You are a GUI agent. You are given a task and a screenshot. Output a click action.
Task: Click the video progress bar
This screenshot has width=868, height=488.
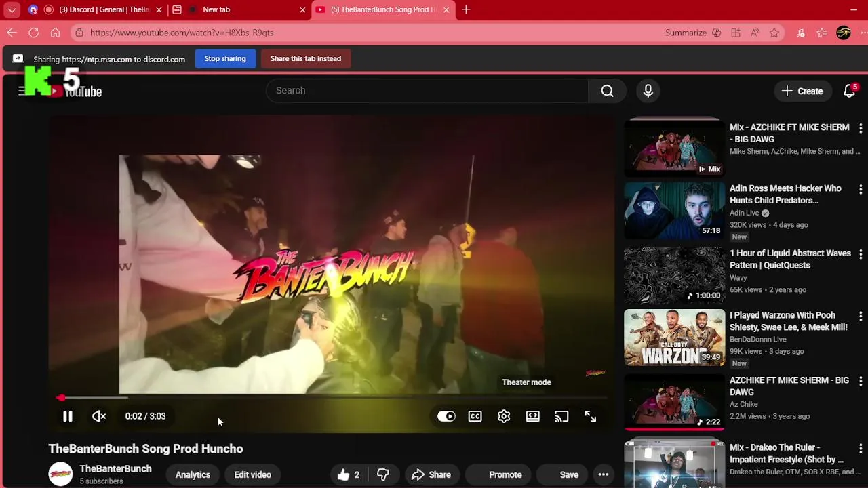(x=332, y=398)
